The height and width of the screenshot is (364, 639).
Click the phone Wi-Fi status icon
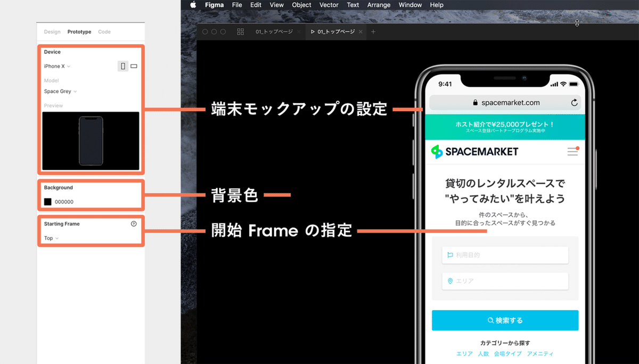pos(563,84)
